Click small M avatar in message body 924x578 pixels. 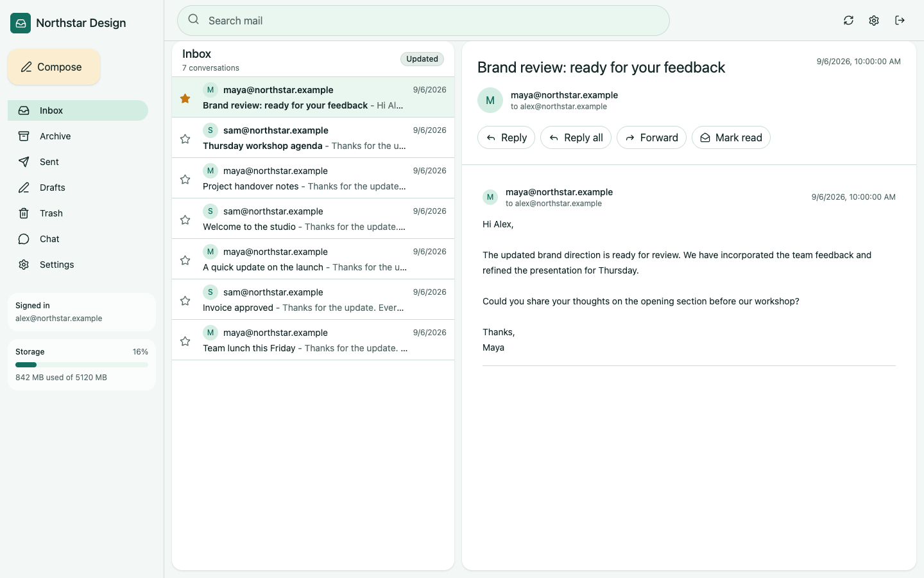(x=490, y=197)
